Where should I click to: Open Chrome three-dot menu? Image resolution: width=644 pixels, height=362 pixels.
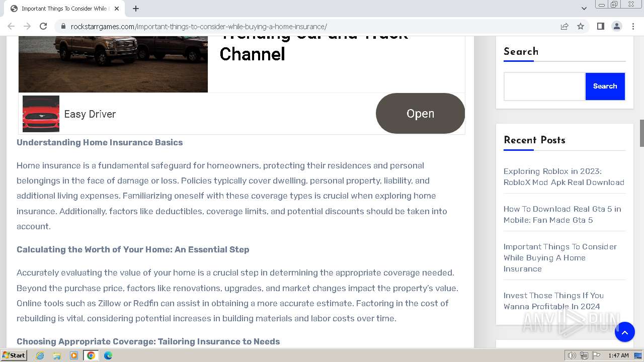(633, 26)
